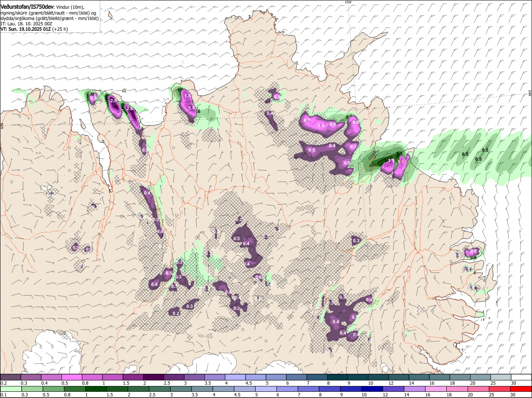This screenshot has width=532, height=398.
Task: Click the 1.8 snowfall value on the map
Action: click(192, 108)
